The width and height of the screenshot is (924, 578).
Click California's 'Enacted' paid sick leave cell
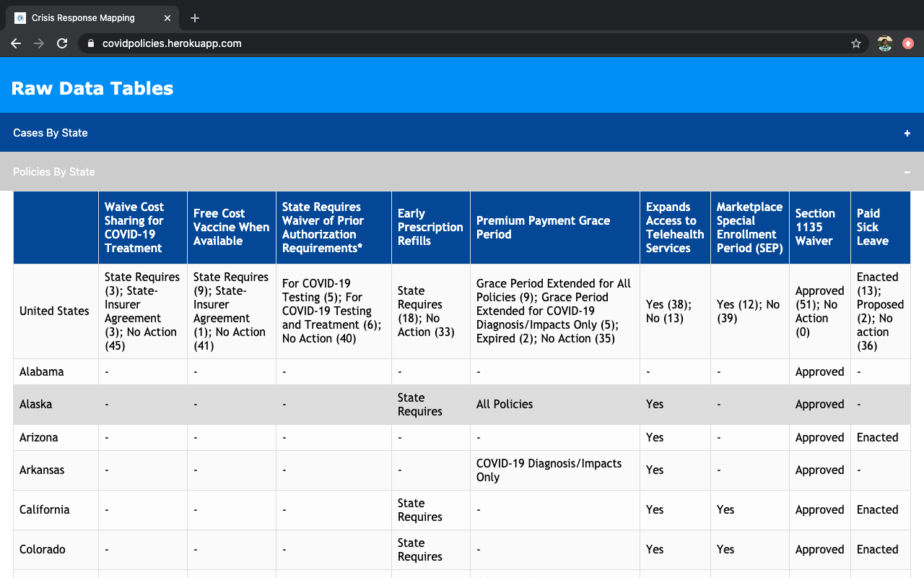tap(881, 509)
